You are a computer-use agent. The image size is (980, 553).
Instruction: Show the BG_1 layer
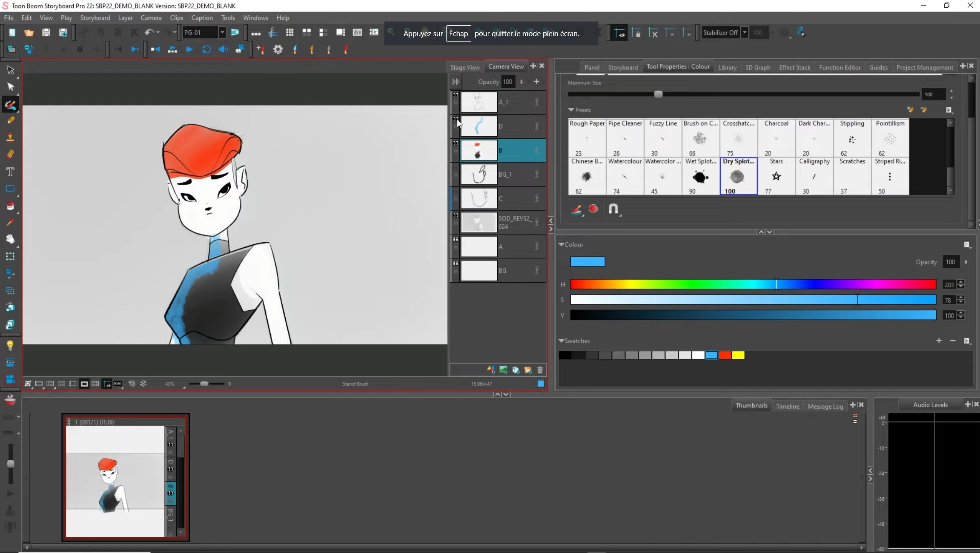point(455,167)
